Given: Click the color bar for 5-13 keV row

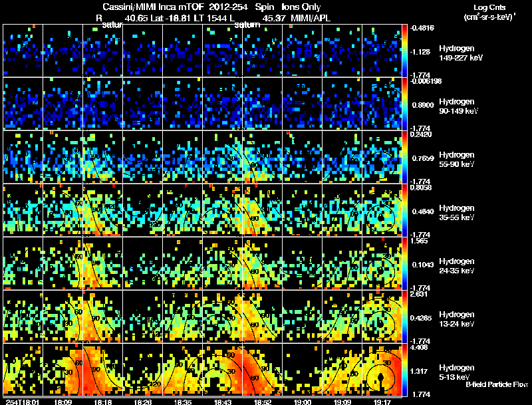Looking at the screenshot, I should click(404, 370).
